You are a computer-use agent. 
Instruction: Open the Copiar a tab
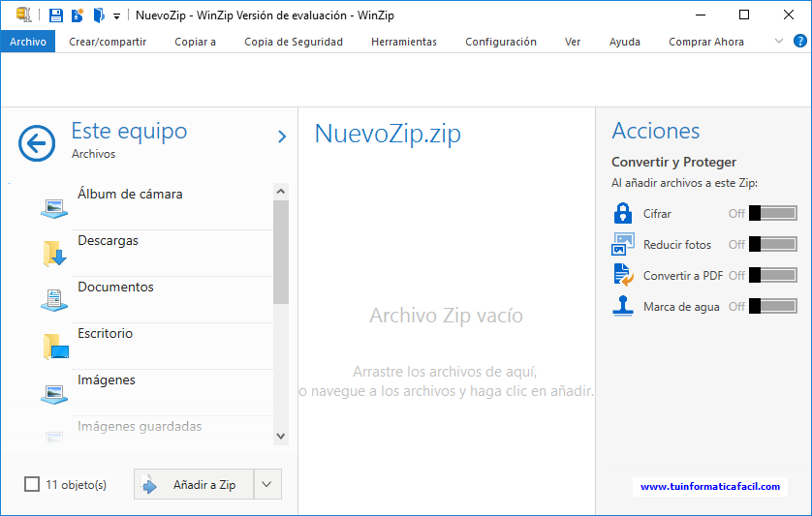(195, 42)
